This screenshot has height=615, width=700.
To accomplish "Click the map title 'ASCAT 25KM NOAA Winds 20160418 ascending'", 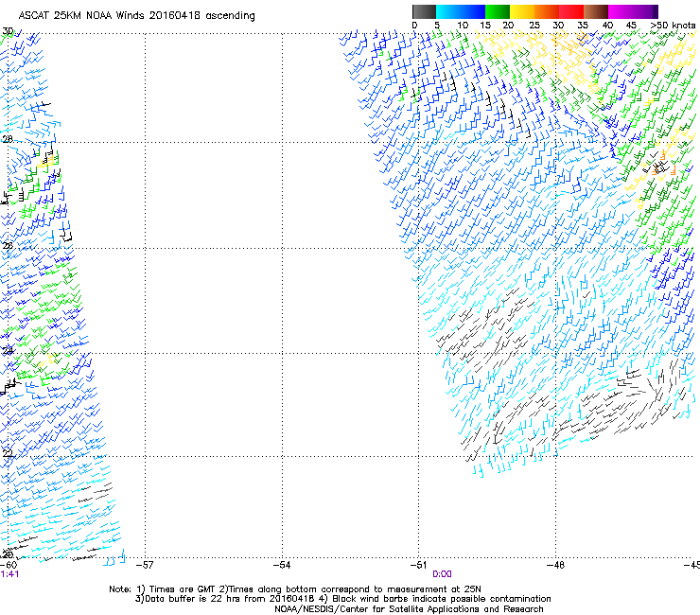I will tap(136, 16).
